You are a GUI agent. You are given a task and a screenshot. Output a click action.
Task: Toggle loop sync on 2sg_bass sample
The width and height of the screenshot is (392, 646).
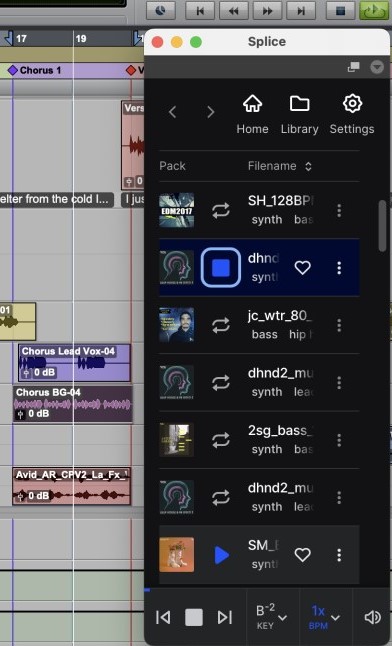pyautogui.click(x=221, y=440)
